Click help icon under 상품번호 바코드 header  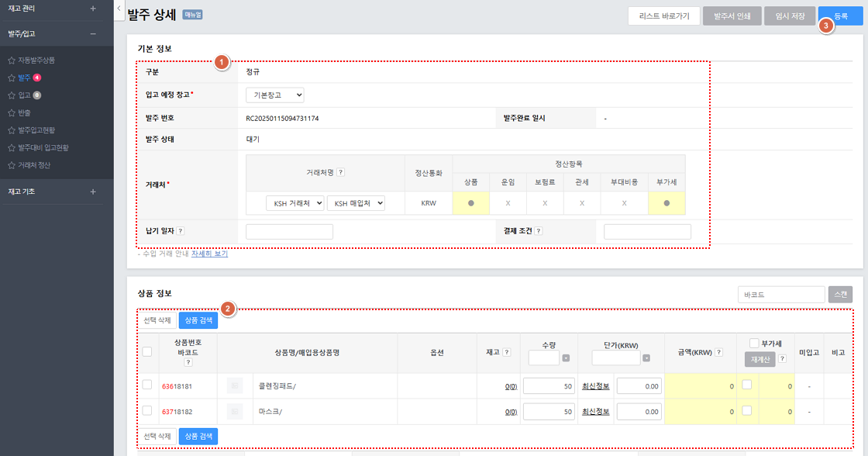188,362
